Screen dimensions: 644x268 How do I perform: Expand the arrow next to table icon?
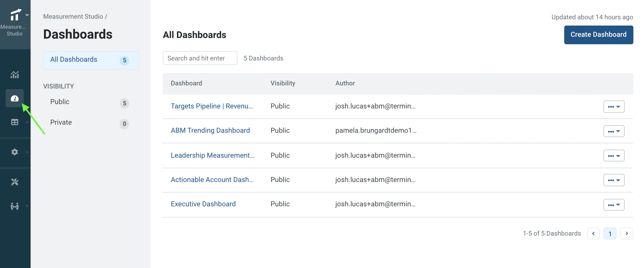tap(27, 122)
